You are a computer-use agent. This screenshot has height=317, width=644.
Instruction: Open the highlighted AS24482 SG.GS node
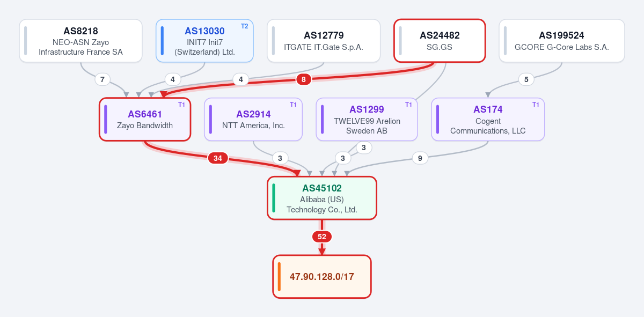(440, 41)
